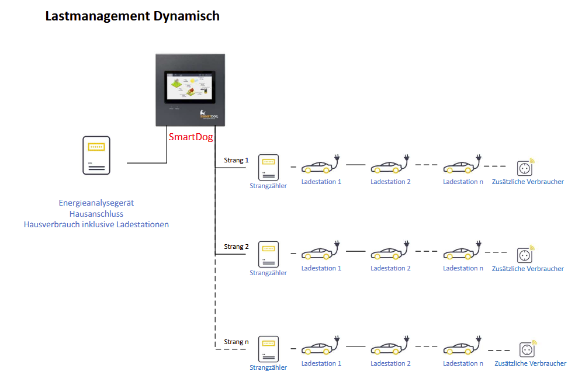568x392 pixels.
Task: Click the Strangzähler meter icon on Strang 1
Action: click(268, 168)
